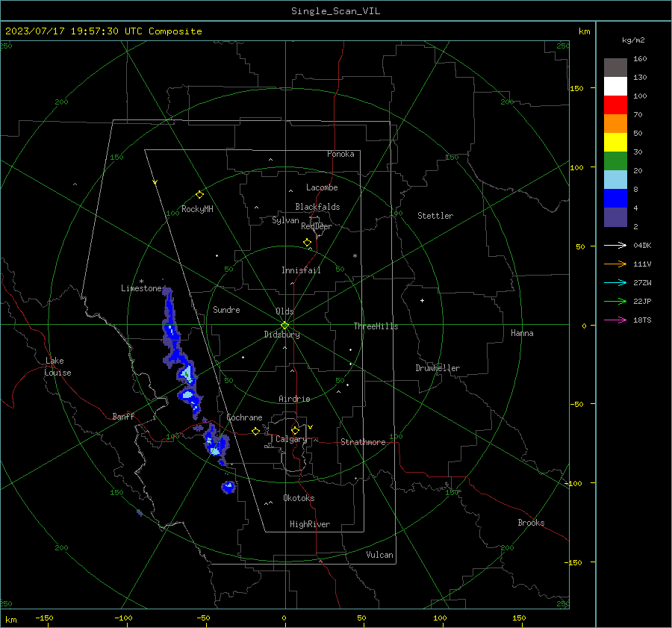Screen dimensions: 672x628
Task: Click the Blackfalds town label
Action: [x=317, y=207]
